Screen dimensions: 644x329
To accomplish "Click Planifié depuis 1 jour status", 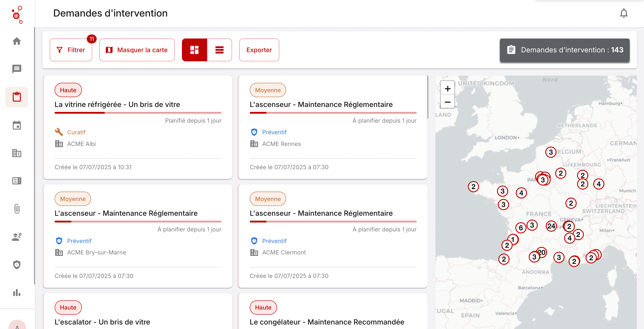I will point(193,120).
